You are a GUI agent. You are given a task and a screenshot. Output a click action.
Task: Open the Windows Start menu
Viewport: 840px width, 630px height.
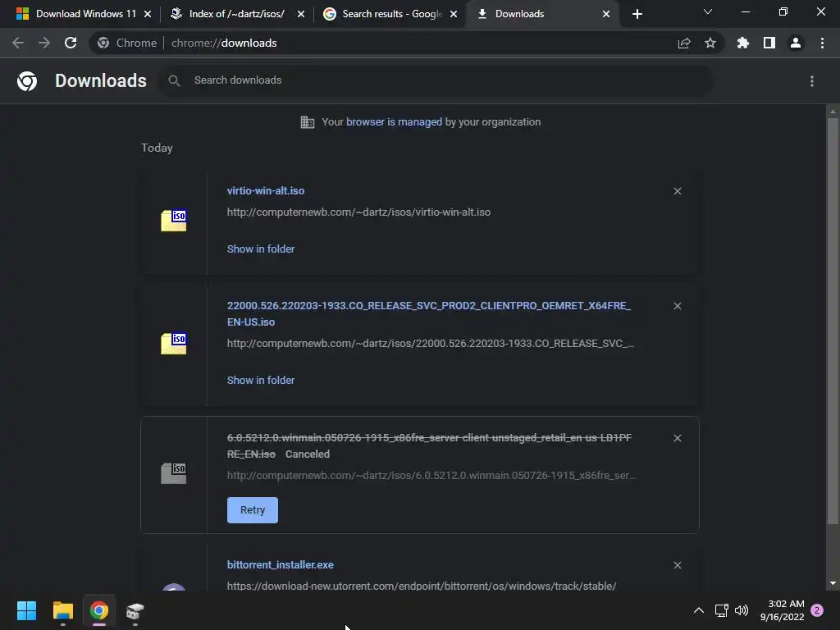click(x=26, y=610)
